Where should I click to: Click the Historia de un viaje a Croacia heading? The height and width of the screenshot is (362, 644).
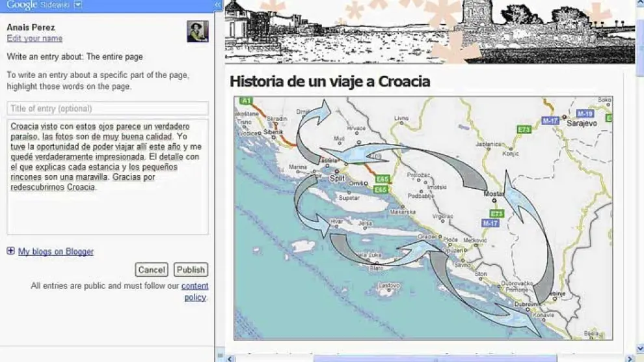330,81
